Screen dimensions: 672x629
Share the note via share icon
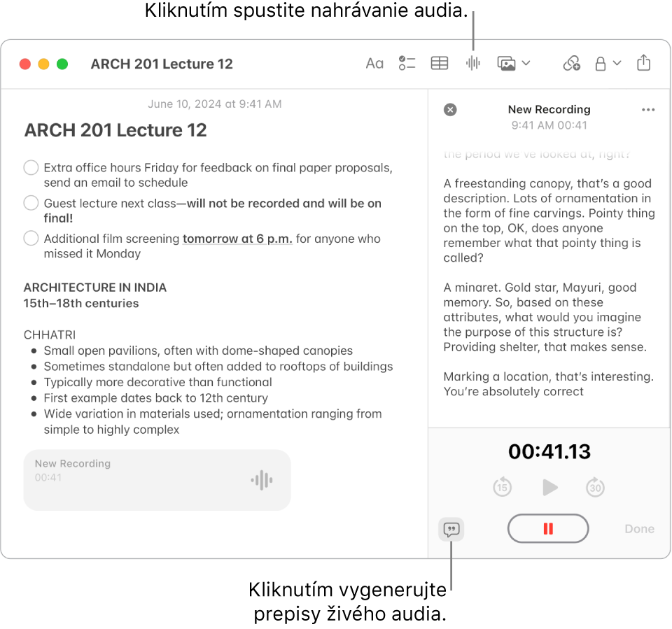(x=643, y=62)
